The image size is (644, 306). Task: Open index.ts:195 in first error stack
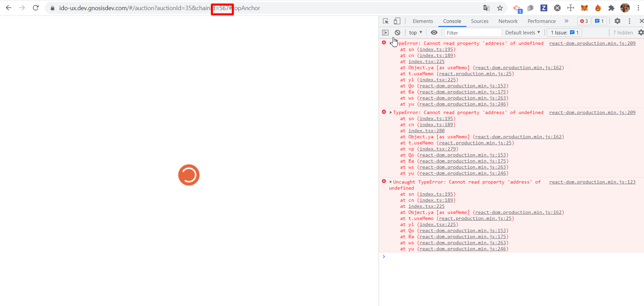pos(436,49)
